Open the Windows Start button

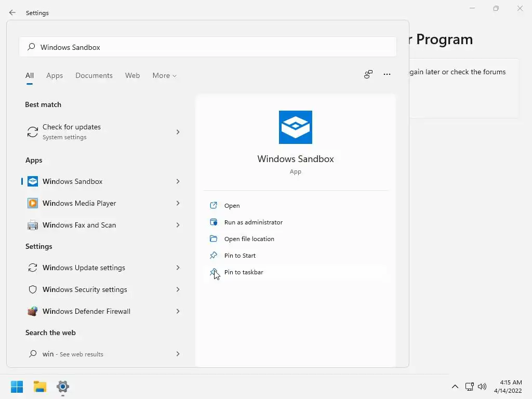[17, 387]
